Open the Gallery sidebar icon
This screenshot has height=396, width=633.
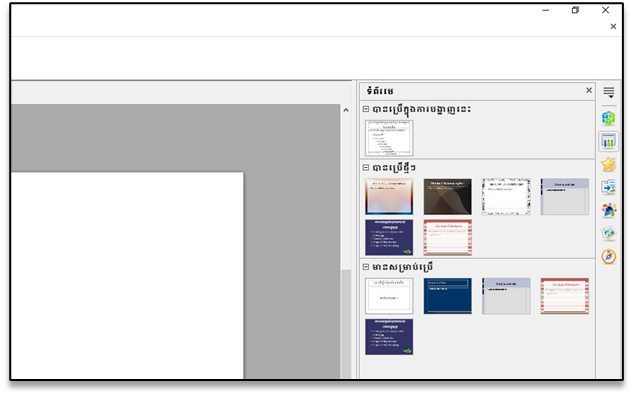608,233
